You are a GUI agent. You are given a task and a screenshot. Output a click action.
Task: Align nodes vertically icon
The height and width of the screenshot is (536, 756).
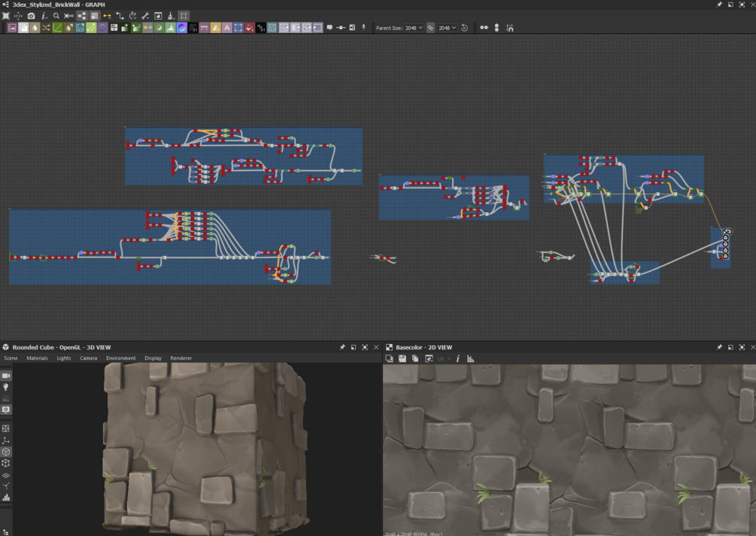(496, 28)
